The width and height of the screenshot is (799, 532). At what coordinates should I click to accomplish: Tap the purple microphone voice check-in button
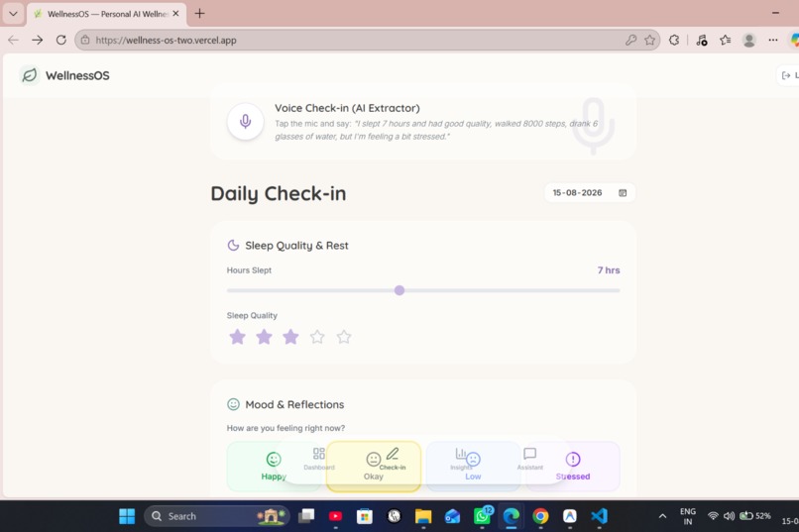coord(245,121)
